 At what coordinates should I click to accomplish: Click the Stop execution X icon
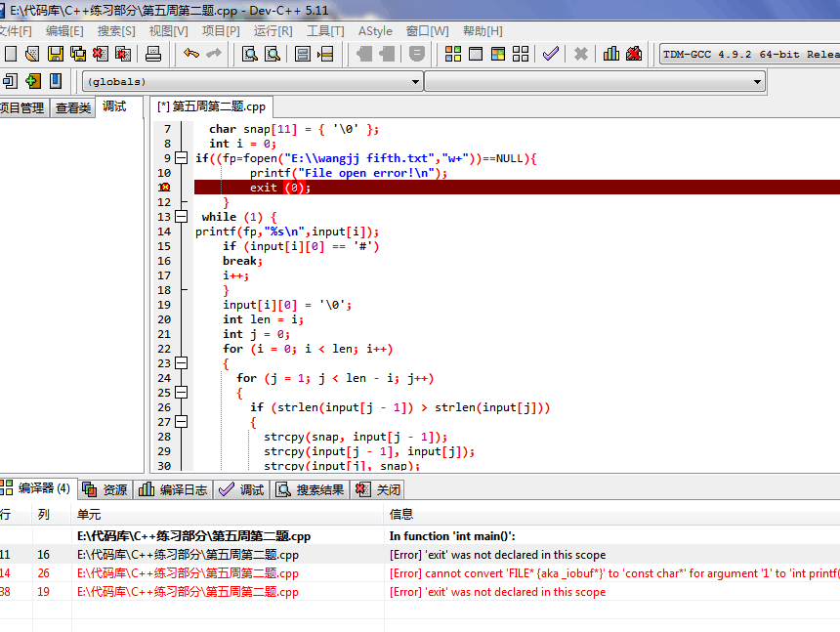coord(581,54)
